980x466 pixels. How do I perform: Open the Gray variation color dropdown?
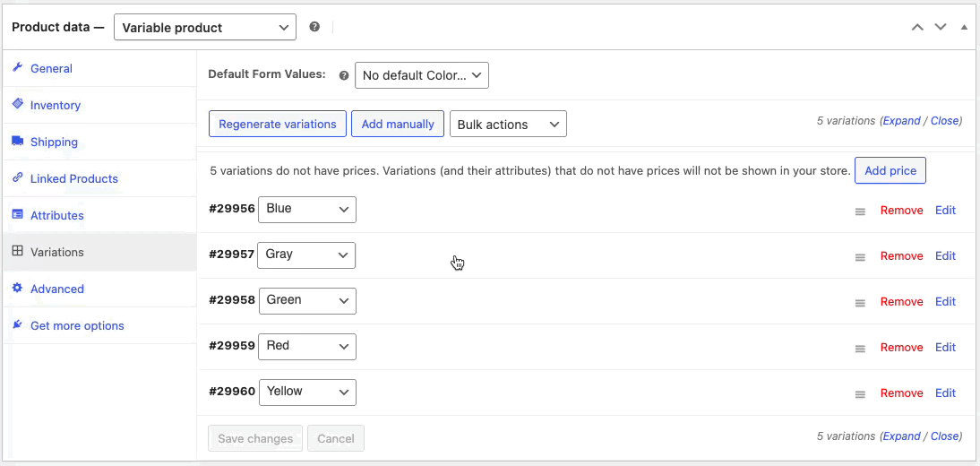point(306,255)
